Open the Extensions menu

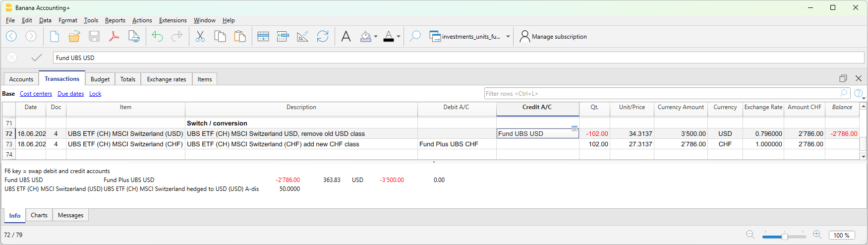pos(173,20)
